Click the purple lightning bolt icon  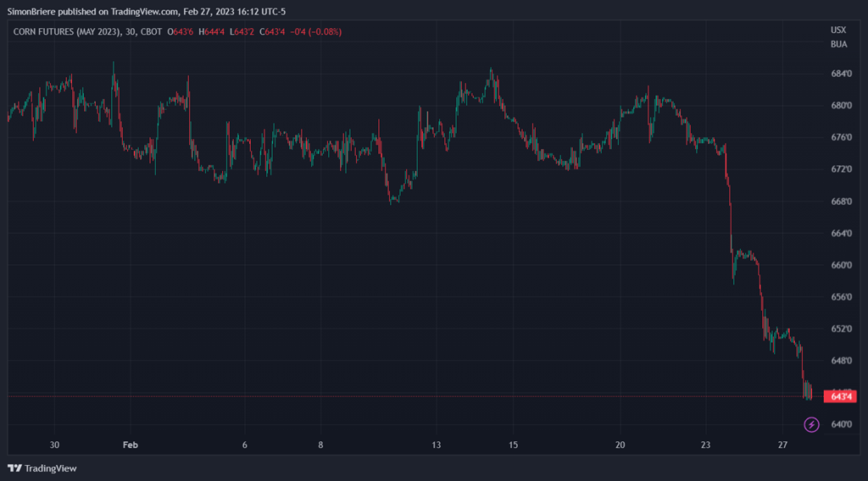811,423
